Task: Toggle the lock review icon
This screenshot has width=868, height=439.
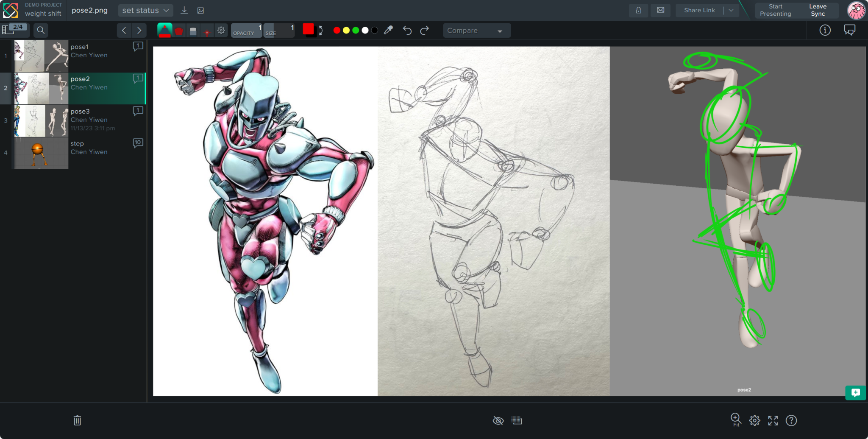Action: click(638, 10)
